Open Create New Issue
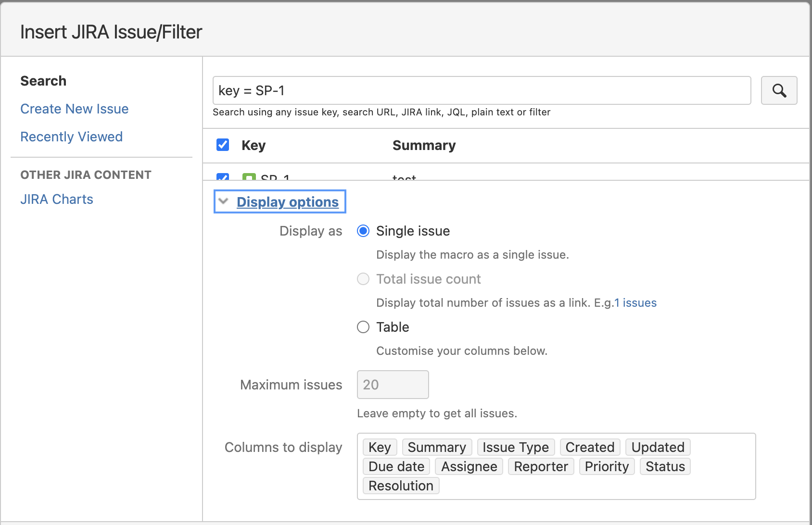The width and height of the screenshot is (812, 525). [74, 109]
